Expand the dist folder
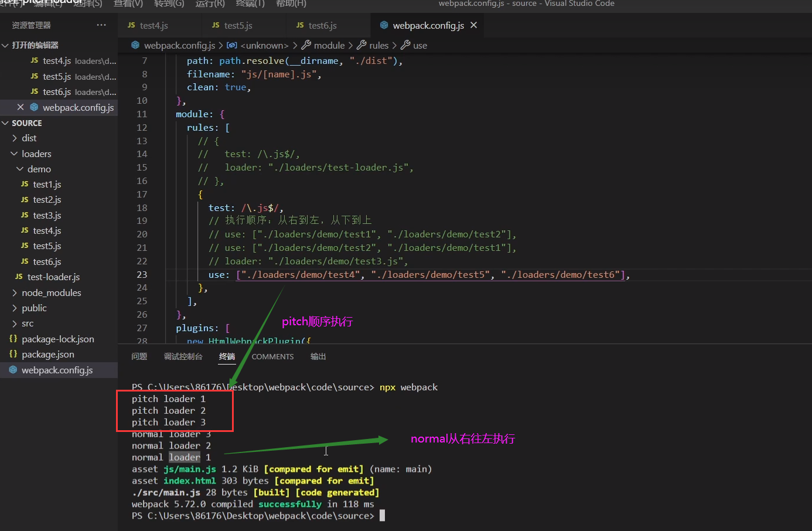The width and height of the screenshot is (812, 531). (x=15, y=138)
